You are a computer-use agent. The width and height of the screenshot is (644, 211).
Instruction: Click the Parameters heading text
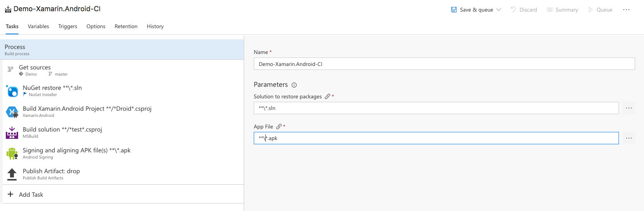pos(271,84)
